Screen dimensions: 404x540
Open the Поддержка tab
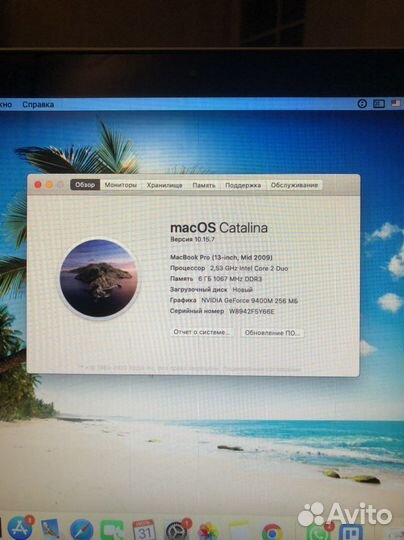(243, 185)
